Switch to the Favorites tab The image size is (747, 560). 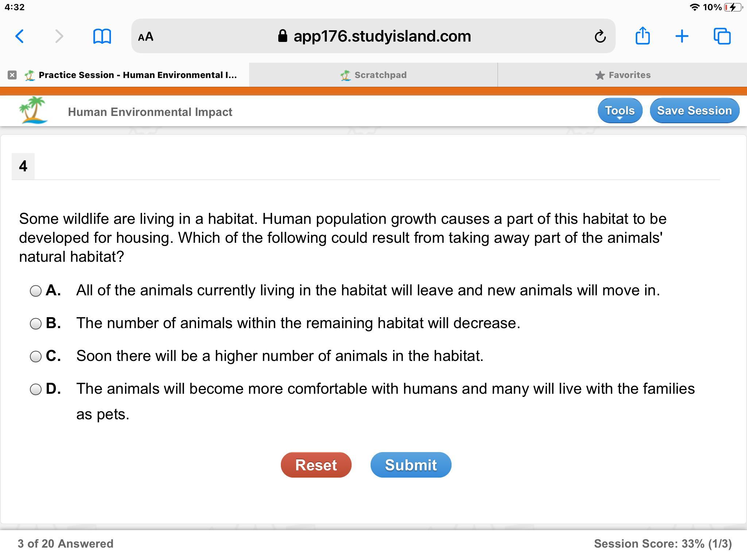[622, 75]
